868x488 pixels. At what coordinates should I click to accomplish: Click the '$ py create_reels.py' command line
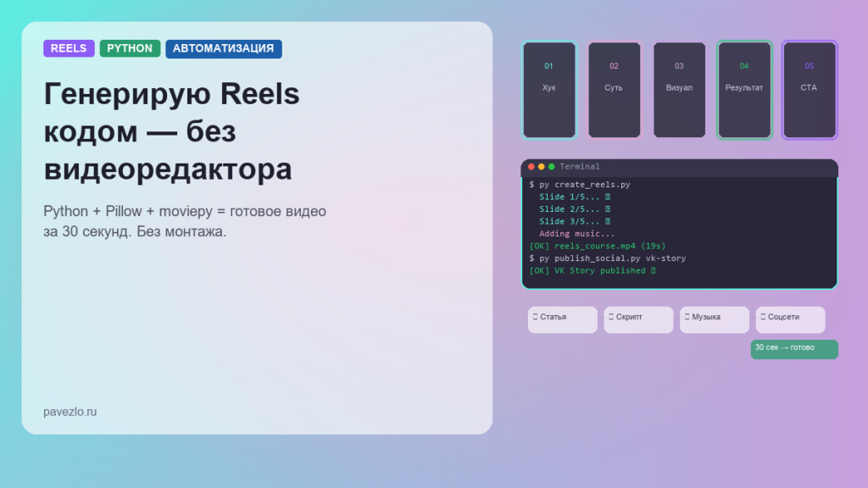point(580,184)
